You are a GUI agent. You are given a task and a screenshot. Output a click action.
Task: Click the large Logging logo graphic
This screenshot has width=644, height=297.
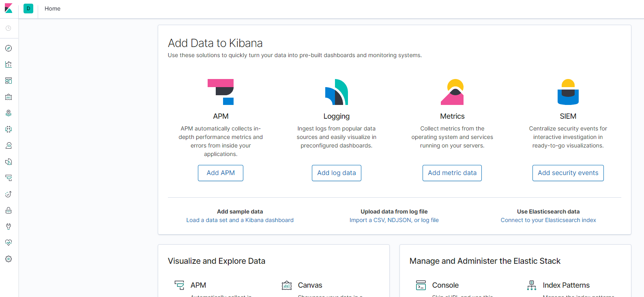point(337,92)
